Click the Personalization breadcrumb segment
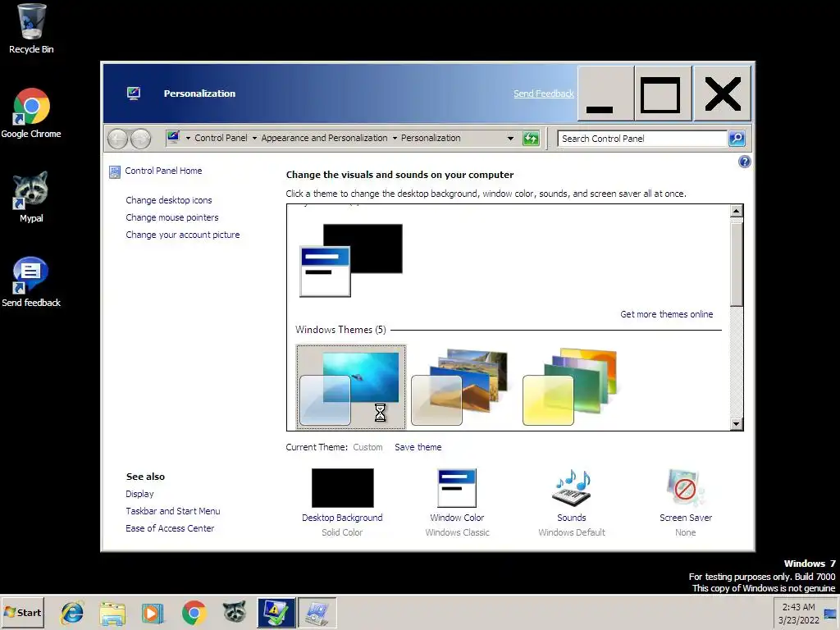Viewport: 840px width, 630px height. point(431,138)
